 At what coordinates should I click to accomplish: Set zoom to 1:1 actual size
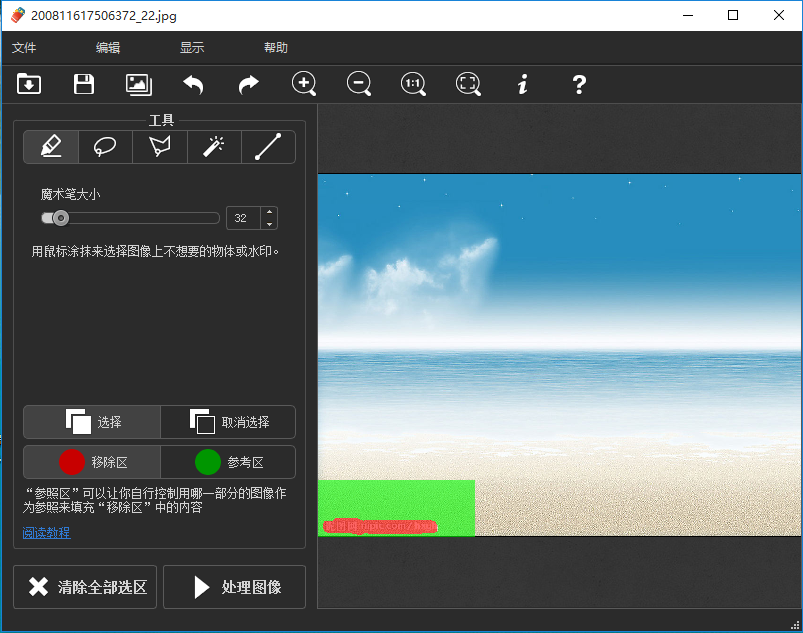pos(413,84)
